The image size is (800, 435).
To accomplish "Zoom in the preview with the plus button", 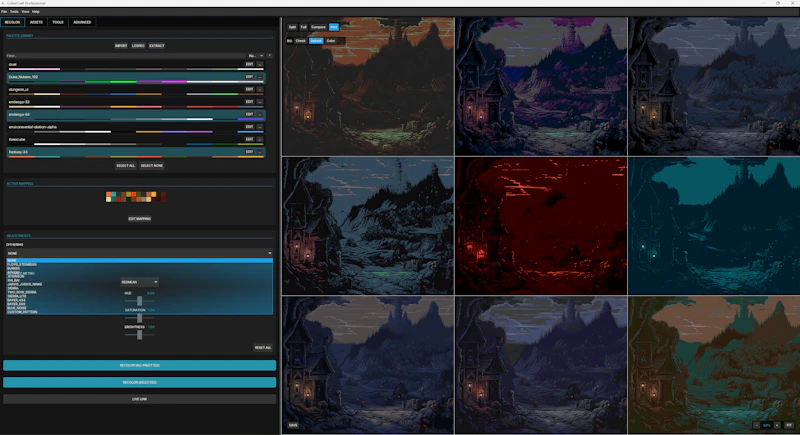I will (777, 425).
